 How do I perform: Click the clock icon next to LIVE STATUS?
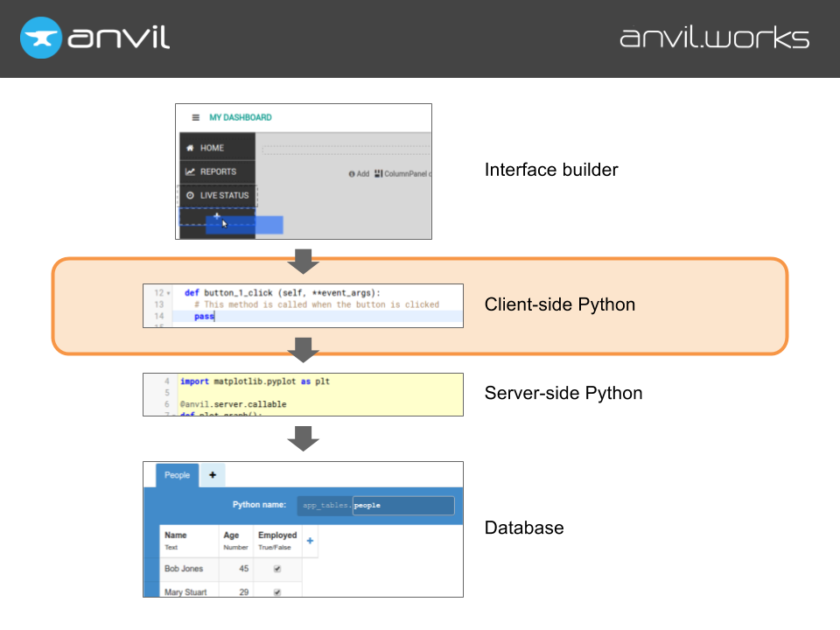tap(190, 195)
